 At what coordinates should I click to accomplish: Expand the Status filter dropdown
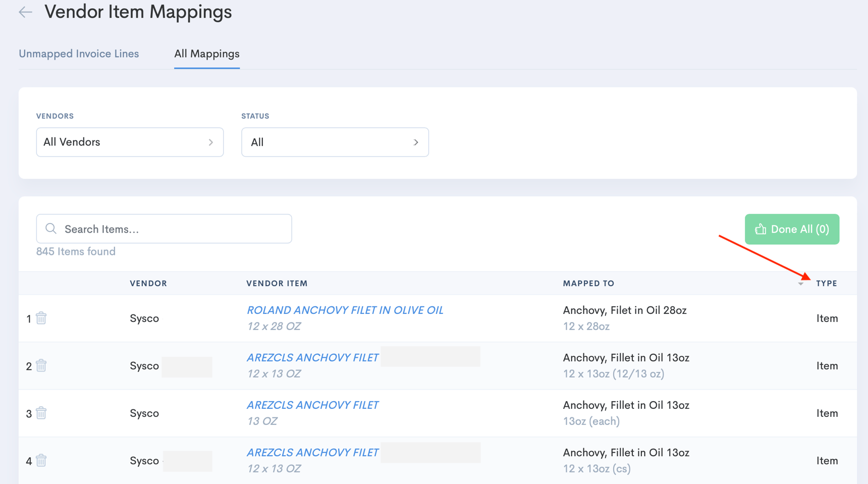point(335,142)
